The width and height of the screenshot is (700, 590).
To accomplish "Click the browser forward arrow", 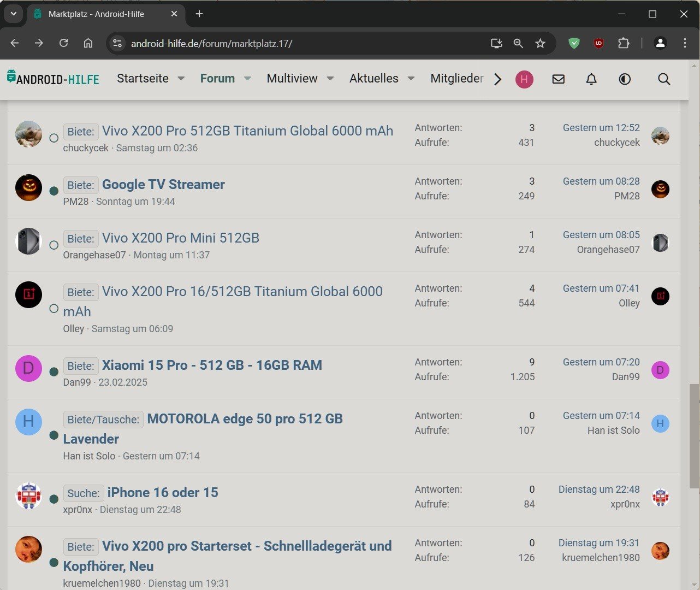I will (x=39, y=43).
